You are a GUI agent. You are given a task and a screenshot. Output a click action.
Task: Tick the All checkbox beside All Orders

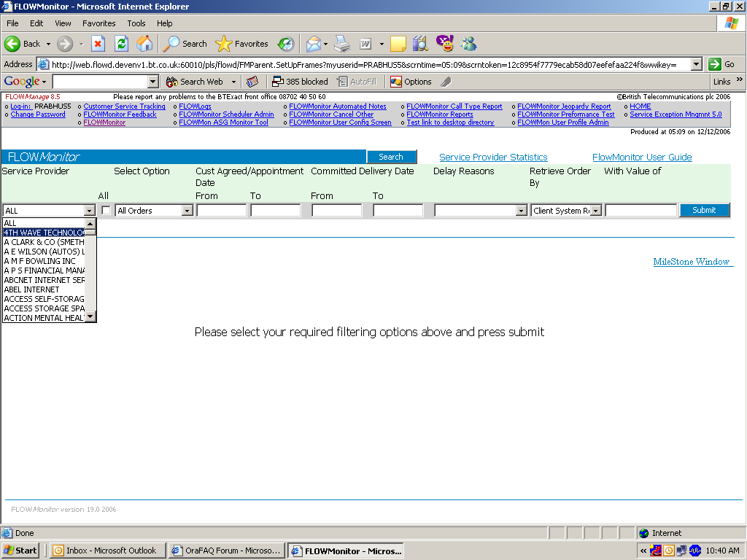point(106,211)
